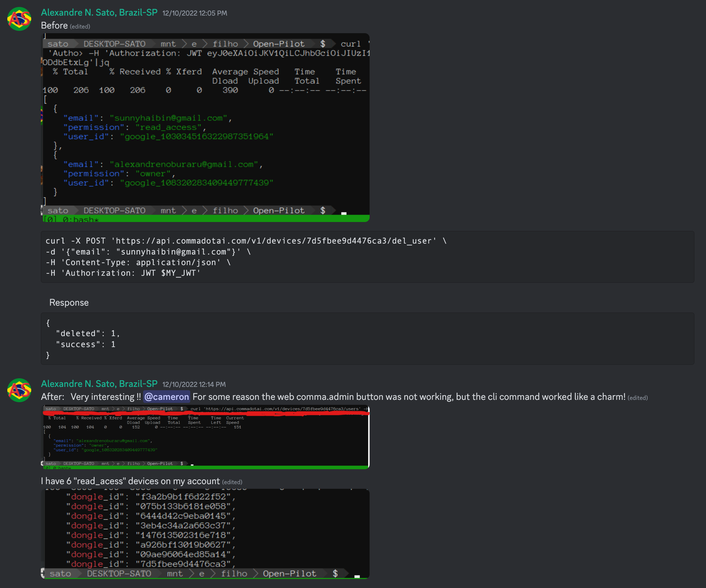The width and height of the screenshot is (706, 588).
Task: Click (edited) tag after 'worked like a charm!'
Action: pyautogui.click(x=638, y=398)
